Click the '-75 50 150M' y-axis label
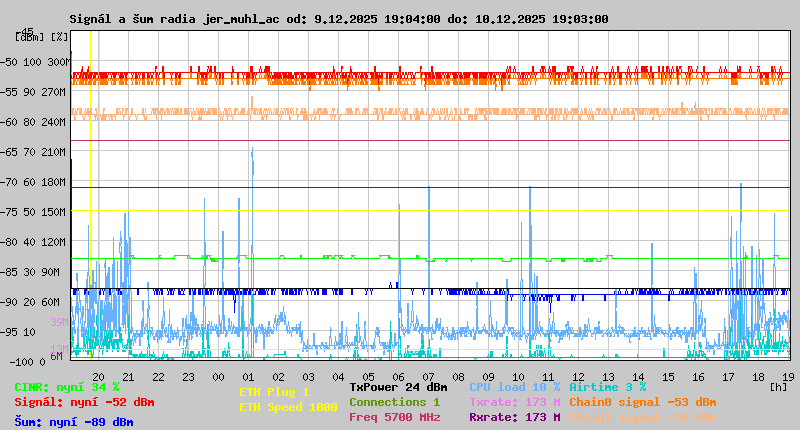The width and height of the screenshot is (800, 430). pos(33,212)
